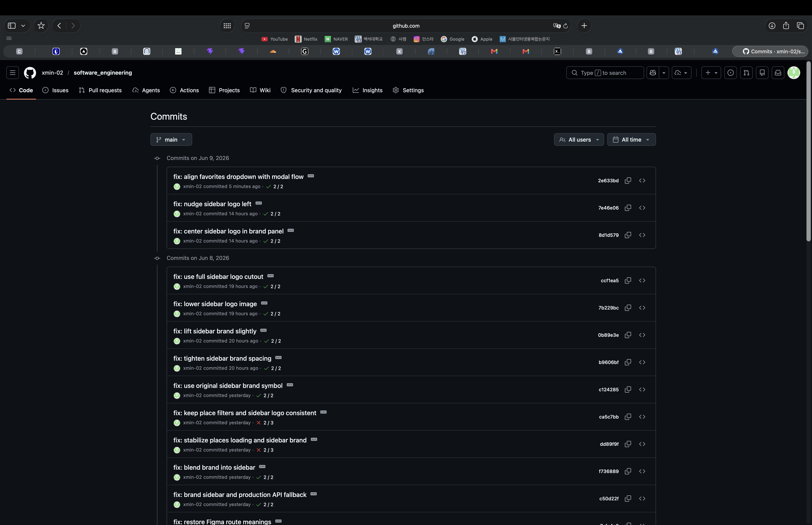Image resolution: width=812 pixels, height=525 pixels.
Task: Expand commit message for nudge sidebar logo left
Action: click(x=259, y=203)
